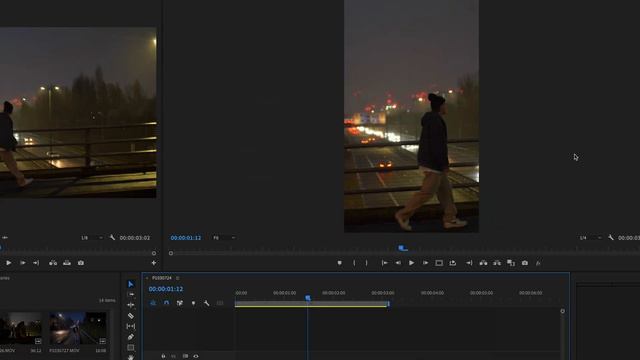Toggle Linked Selection in the timeline

click(x=180, y=303)
